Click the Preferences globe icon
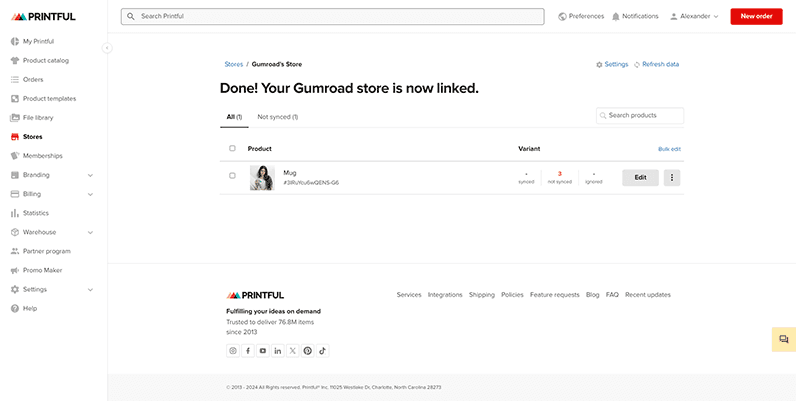The image size is (796, 401). coord(562,16)
